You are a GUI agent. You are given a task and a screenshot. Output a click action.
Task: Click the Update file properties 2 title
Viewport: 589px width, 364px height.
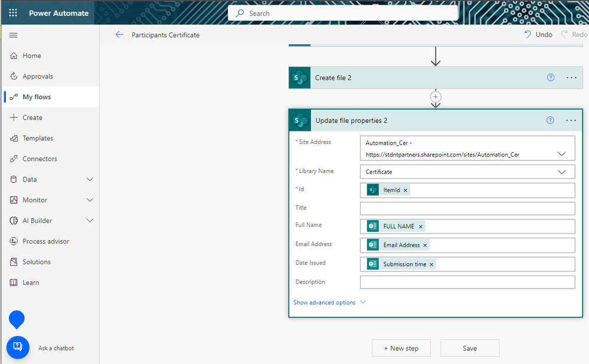tap(351, 120)
